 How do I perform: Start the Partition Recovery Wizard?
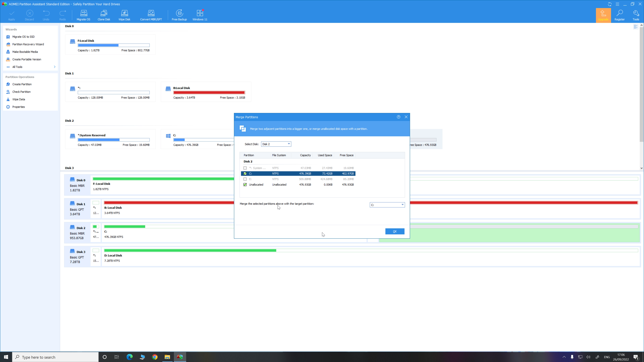28,44
